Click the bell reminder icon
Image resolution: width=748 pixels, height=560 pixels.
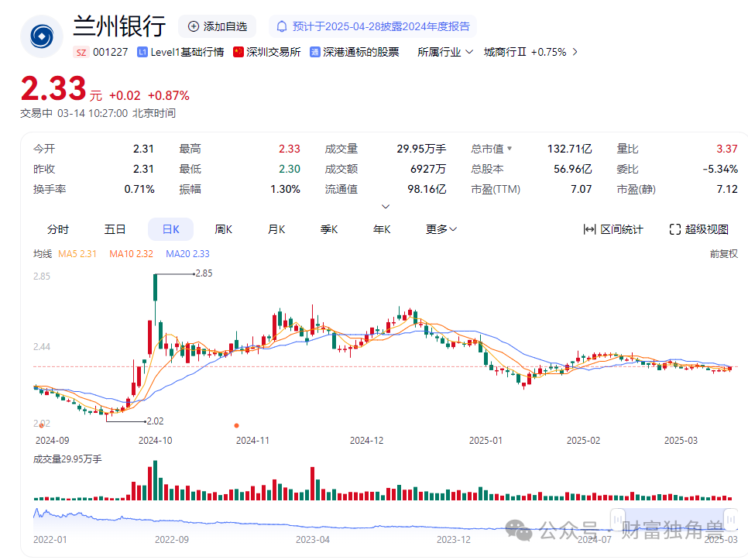(x=282, y=26)
